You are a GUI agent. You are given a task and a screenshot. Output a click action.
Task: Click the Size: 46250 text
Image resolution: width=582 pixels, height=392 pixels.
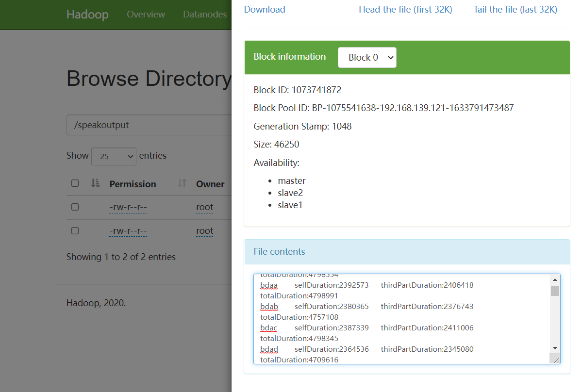click(x=276, y=144)
